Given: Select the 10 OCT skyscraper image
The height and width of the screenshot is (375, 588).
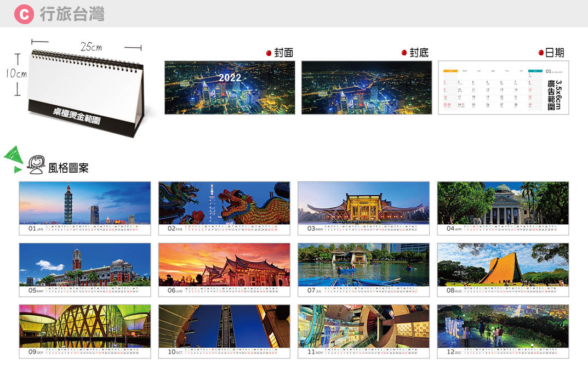Looking at the screenshot, I should click(224, 326).
